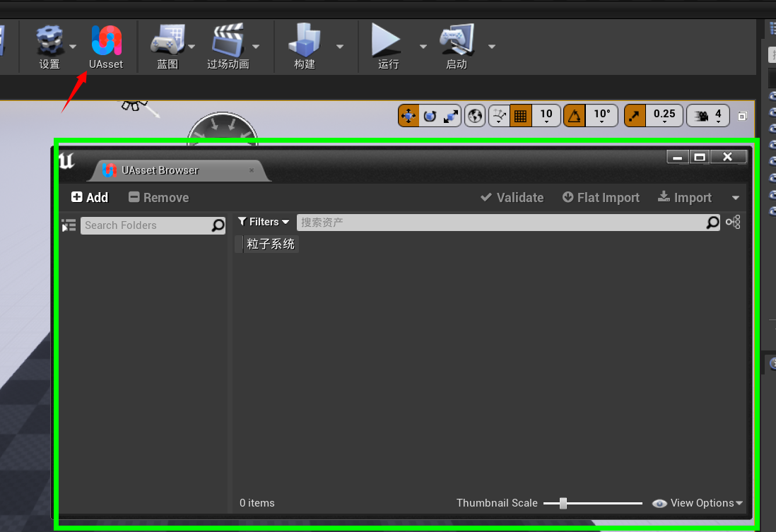Open the Filters dropdown
Screen dimensions: 776x532
click(x=264, y=223)
